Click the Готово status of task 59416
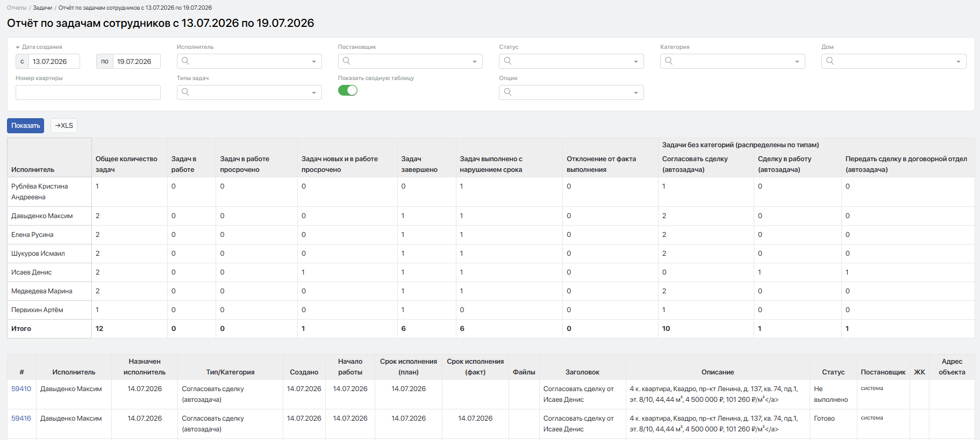Image resolution: width=980 pixels, height=440 pixels. point(824,419)
